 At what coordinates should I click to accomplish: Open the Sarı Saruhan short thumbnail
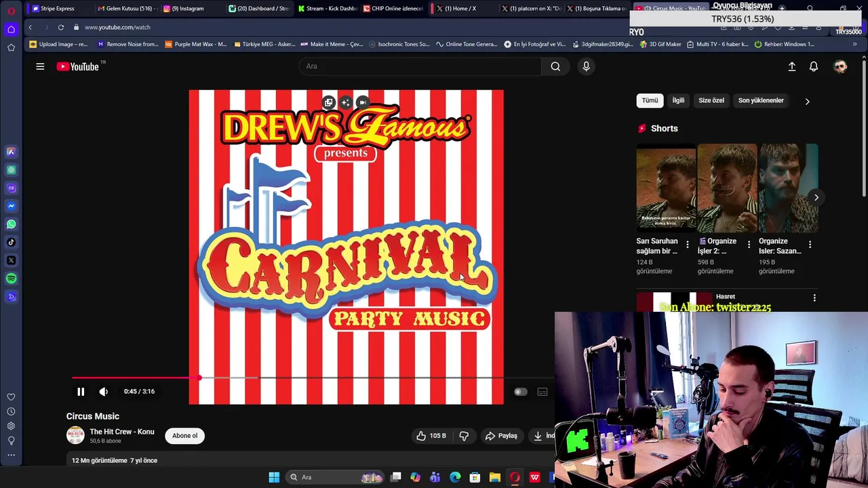(x=666, y=188)
